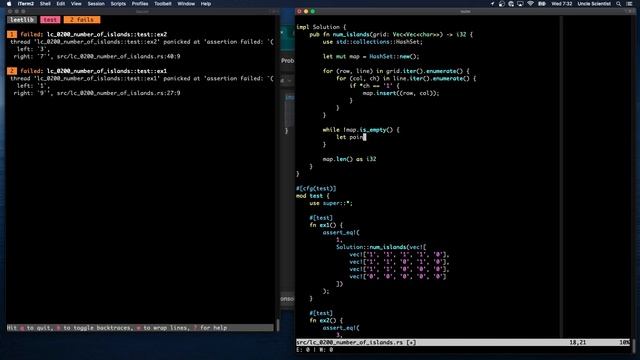Click the 'pub fn num_islands' signature line
The width and height of the screenshot is (640, 360).
click(x=391, y=34)
